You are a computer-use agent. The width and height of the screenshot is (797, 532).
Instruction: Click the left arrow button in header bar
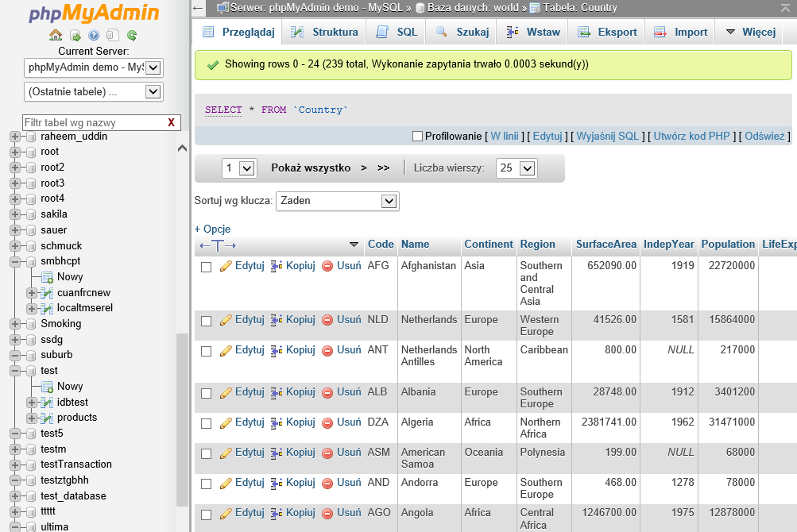tap(198, 8)
